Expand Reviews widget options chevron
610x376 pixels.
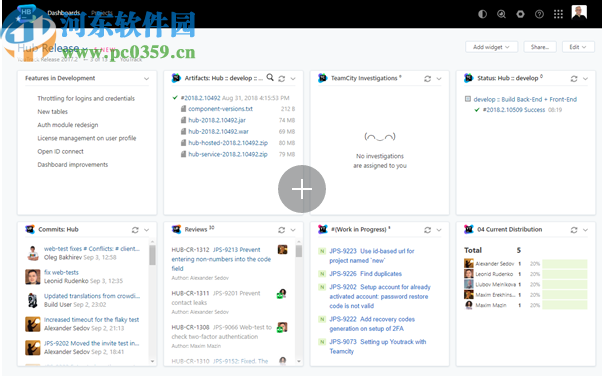coord(293,230)
